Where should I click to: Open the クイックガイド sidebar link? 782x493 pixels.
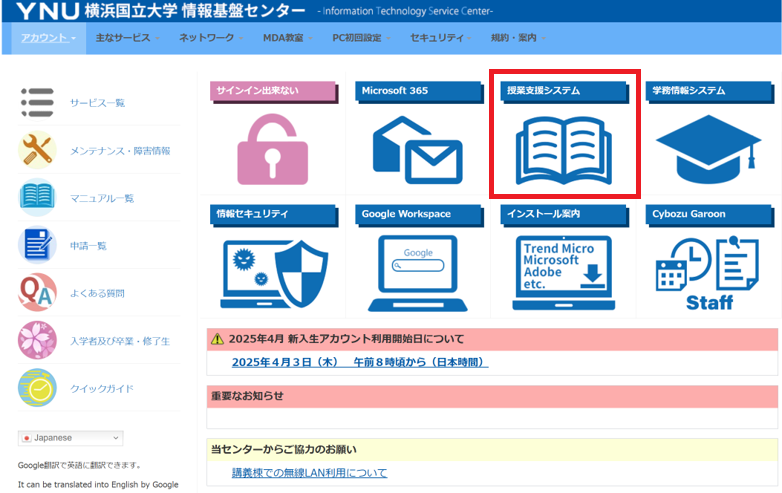pyautogui.click(x=102, y=389)
